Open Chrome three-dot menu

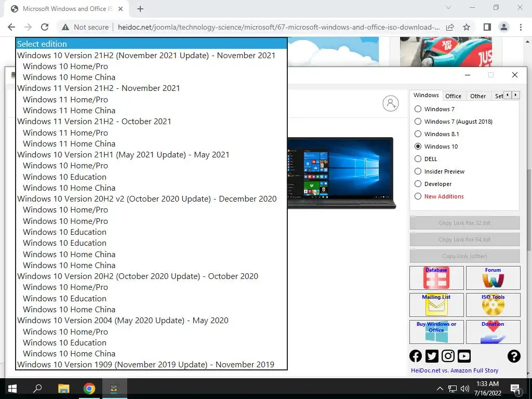pos(521,27)
